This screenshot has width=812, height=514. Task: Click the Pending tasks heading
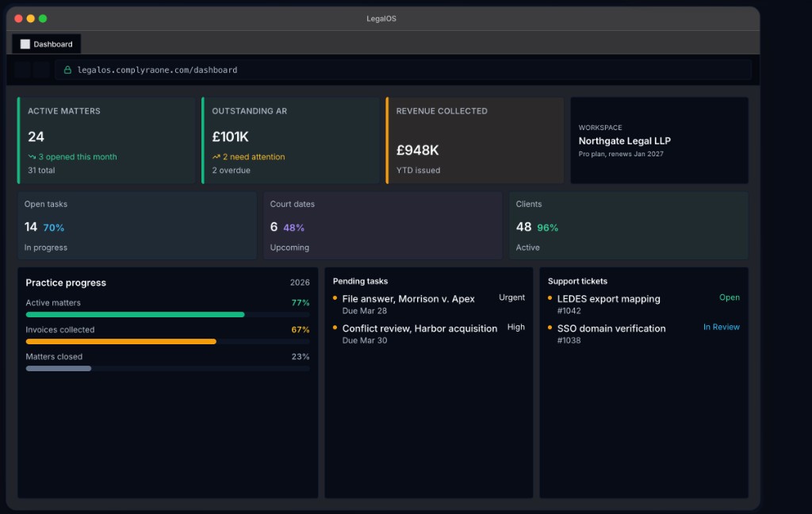coord(361,281)
